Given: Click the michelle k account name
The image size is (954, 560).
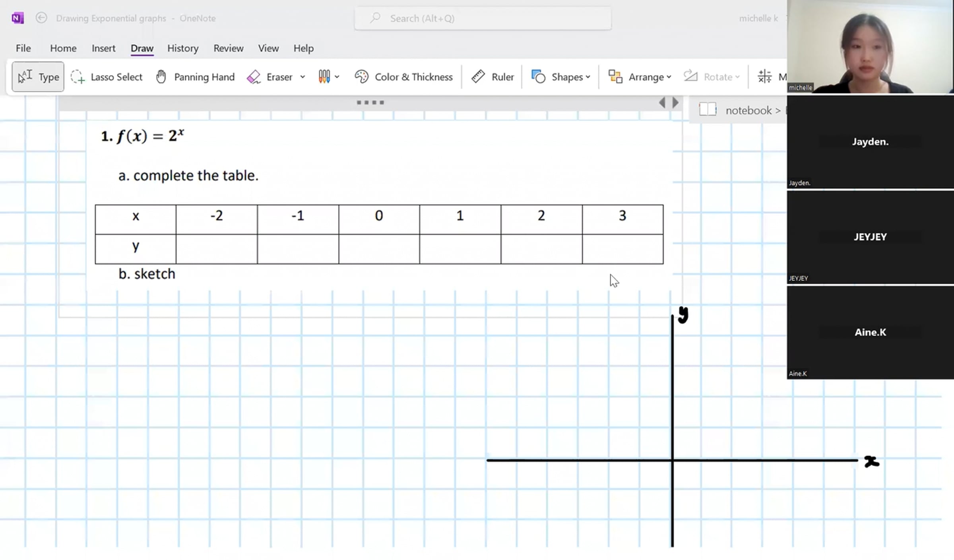Looking at the screenshot, I should click(758, 18).
